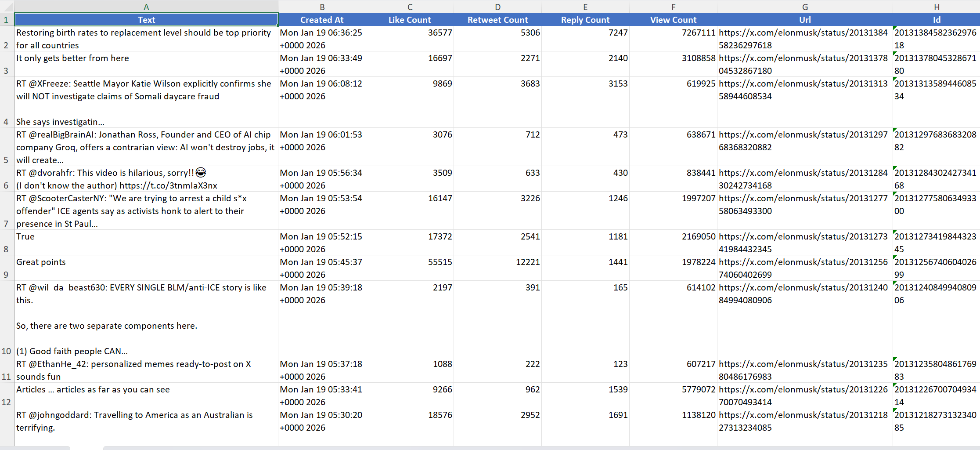Click the 'Created At' header cell
980x450 pixels.
(x=322, y=20)
